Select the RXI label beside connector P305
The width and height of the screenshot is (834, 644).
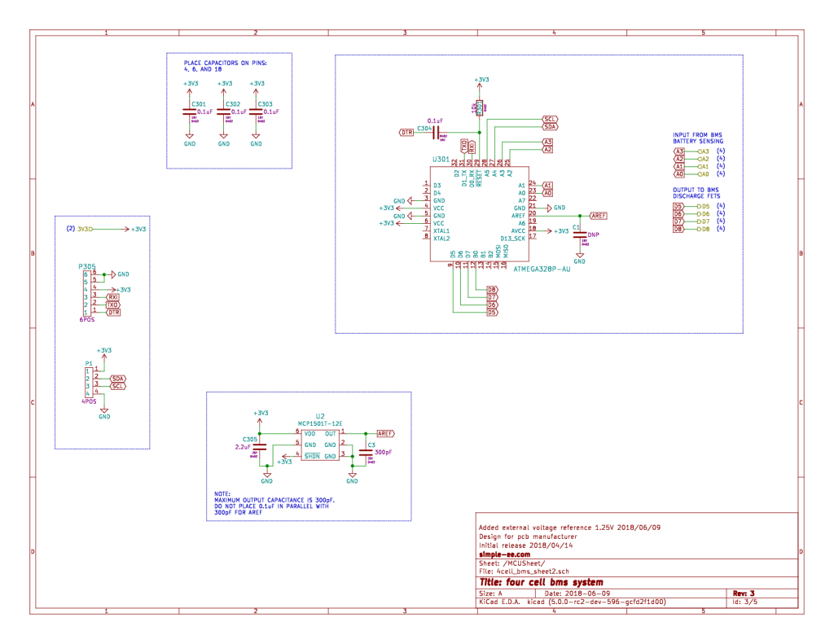click(113, 297)
